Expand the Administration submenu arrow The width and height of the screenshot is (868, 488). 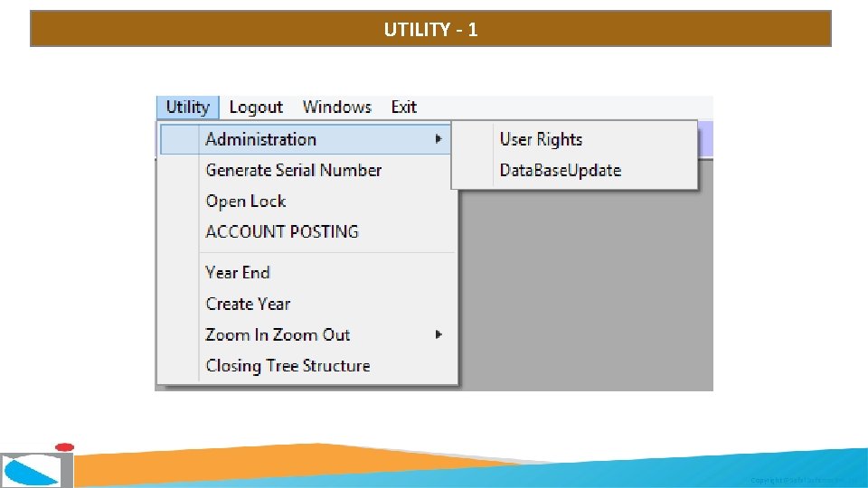(x=439, y=139)
